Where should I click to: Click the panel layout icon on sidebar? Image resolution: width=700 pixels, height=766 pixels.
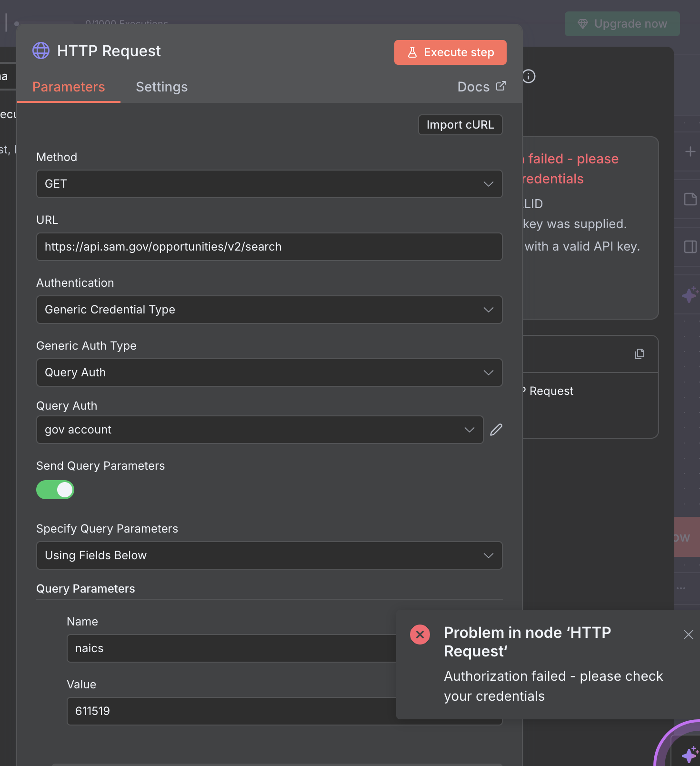coord(690,247)
